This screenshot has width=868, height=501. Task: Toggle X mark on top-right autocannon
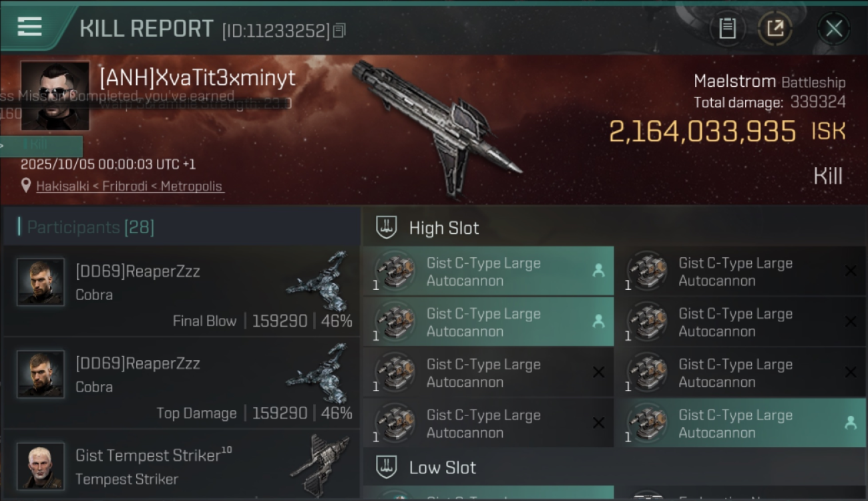(851, 271)
